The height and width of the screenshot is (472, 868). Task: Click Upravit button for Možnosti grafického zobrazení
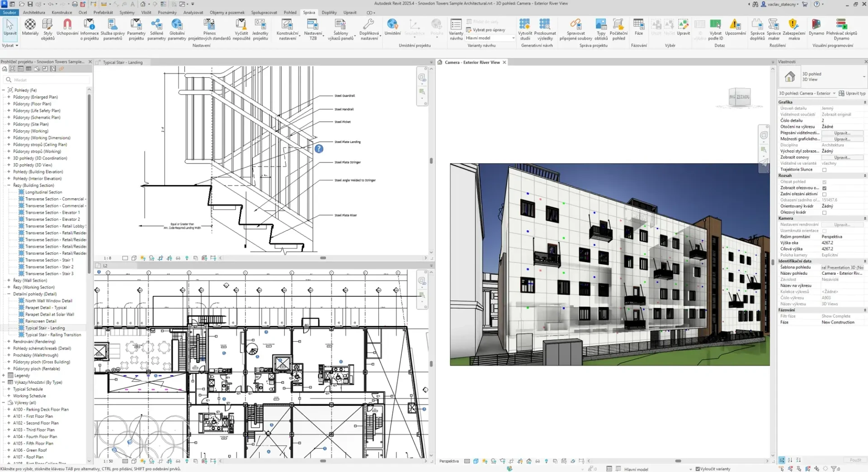[x=842, y=139]
